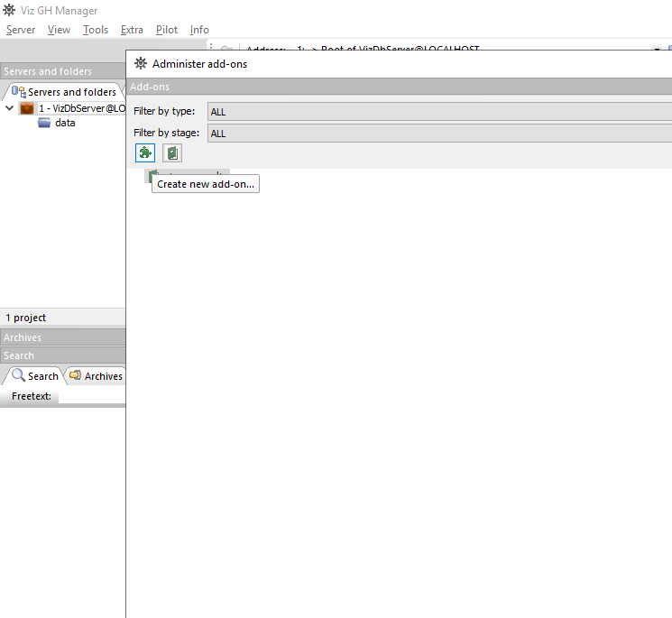Click the Create new add-on puzzle icon

pos(144,154)
